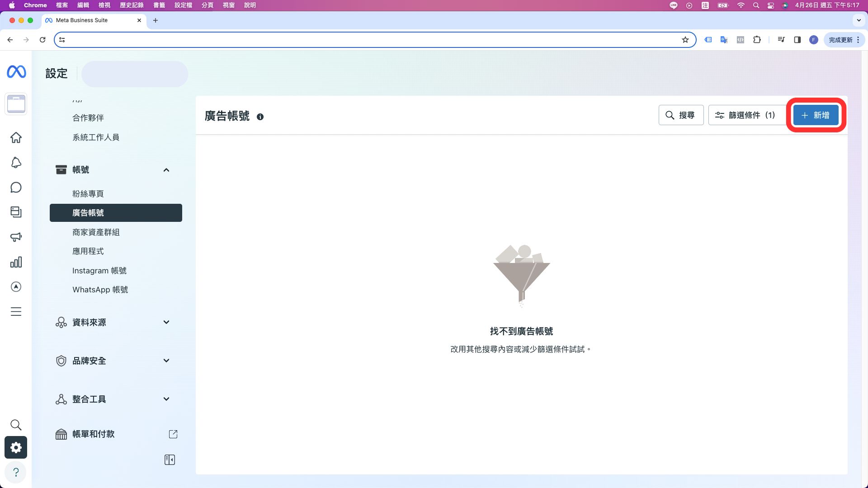Go back in browser history
This screenshot has height=488, width=868.
[x=10, y=40]
